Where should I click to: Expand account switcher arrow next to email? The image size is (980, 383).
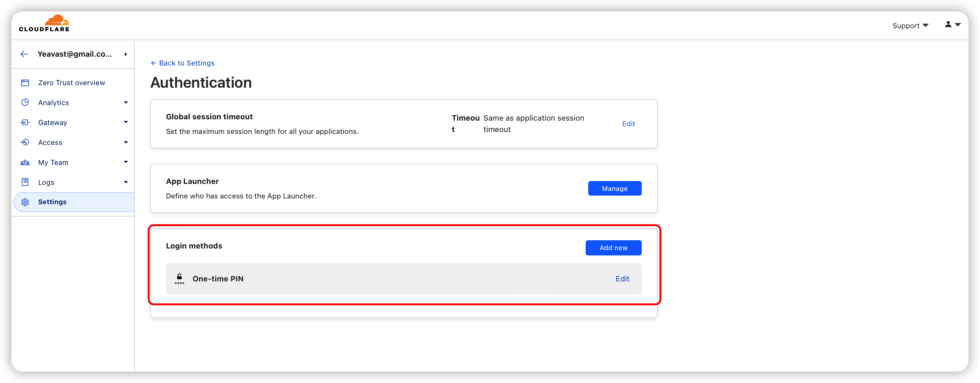[125, 54]
